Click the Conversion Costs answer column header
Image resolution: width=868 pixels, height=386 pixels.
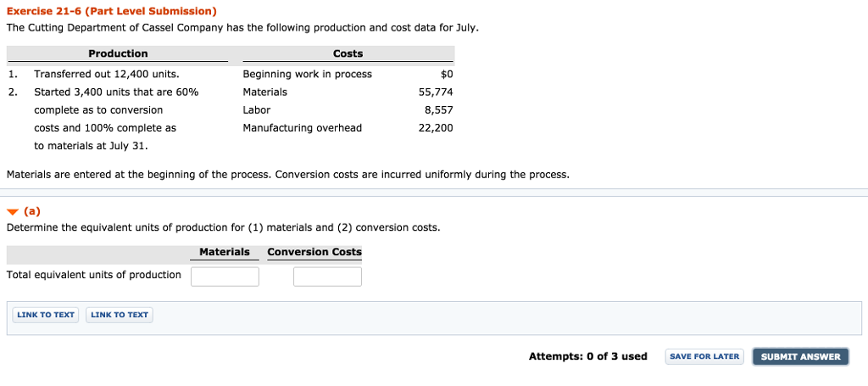click(314, 252)
